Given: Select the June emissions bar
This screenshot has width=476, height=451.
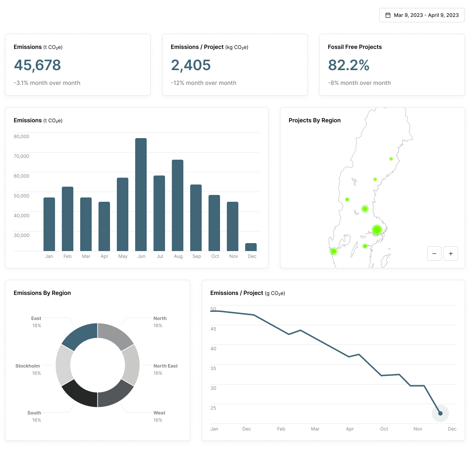Looking at the screenshot, I should (x=141, y=194).
